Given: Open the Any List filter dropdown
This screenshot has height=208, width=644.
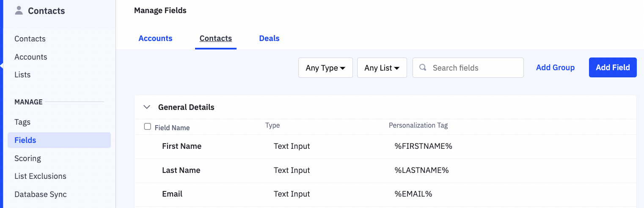Looking at the screenshot, I should click(x=382, y=68).
